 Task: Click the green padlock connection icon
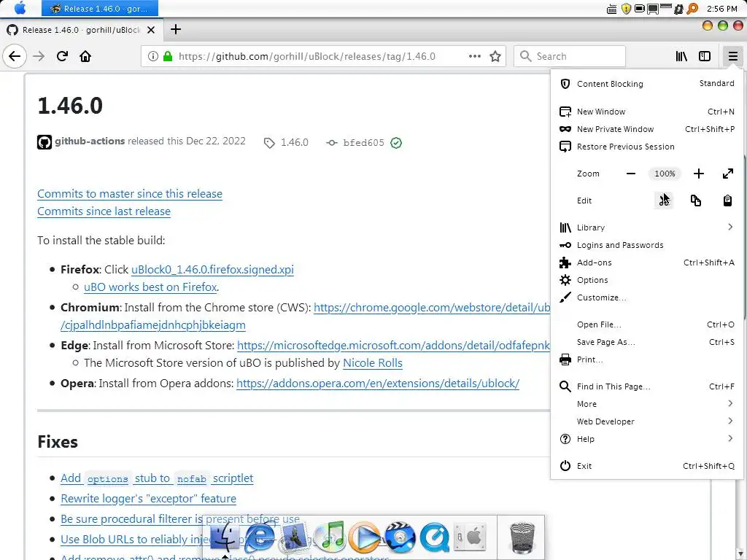tap(168, 56)
